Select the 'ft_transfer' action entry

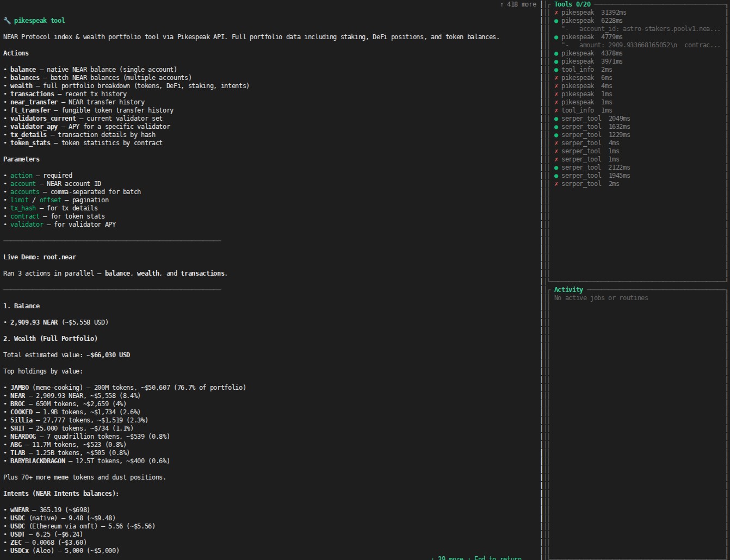[x=30, y=110]
